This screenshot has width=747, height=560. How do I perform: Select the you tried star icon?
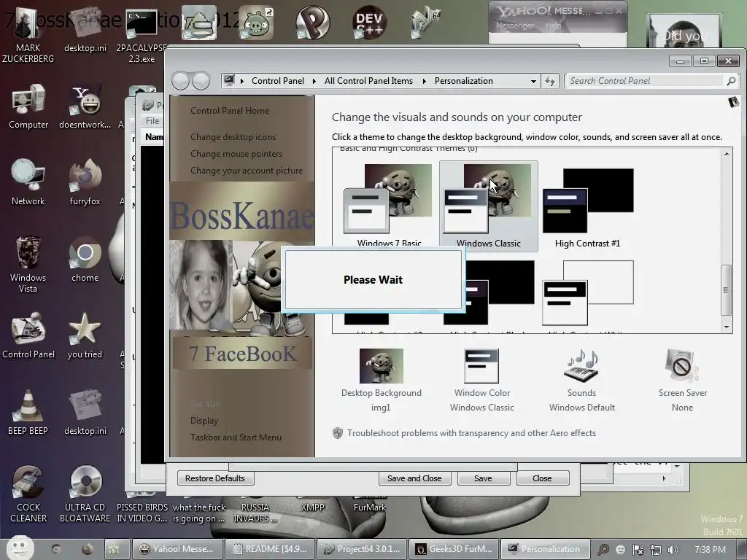click(x=85, y=335)
